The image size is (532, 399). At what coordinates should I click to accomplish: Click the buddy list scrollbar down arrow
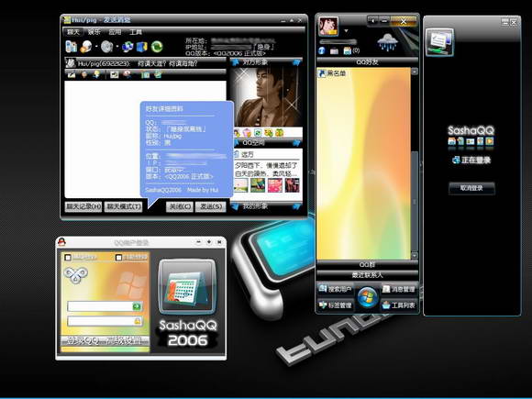(415, 255)
